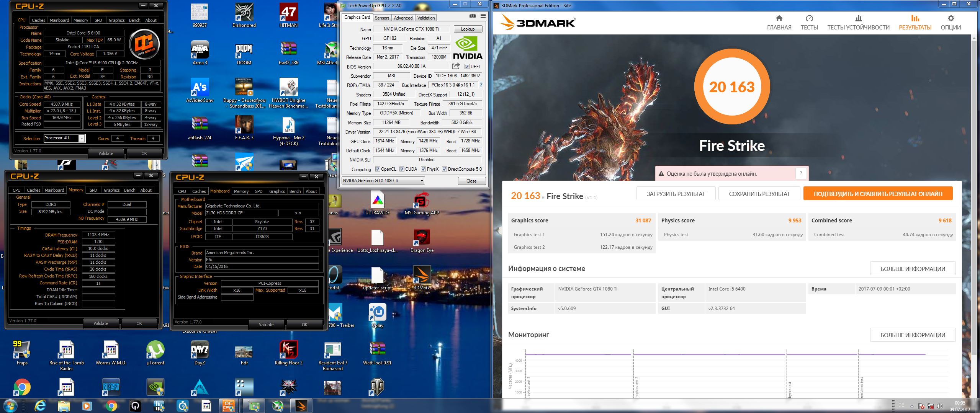Click БОЛЬШЕ ИНФОРМАЦИИ beside Мониторинг heading
The width and height of the screenshot is (980, 413).
tap(913, 335)
